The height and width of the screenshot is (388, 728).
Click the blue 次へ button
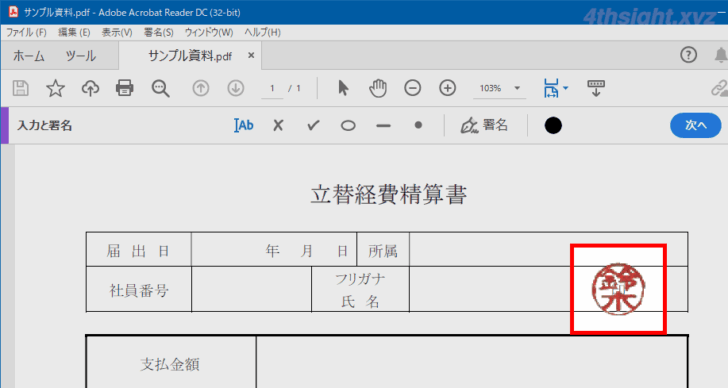[696, 125]
